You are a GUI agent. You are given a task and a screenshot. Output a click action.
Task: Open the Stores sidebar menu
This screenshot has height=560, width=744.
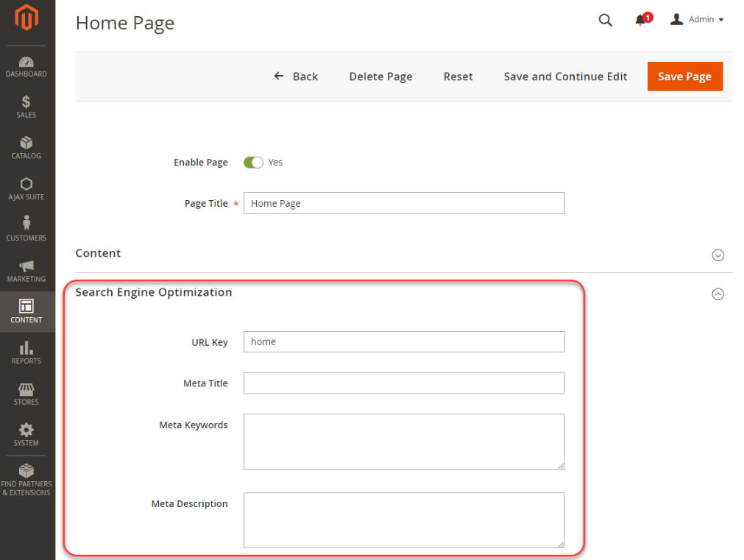point(26,394)
